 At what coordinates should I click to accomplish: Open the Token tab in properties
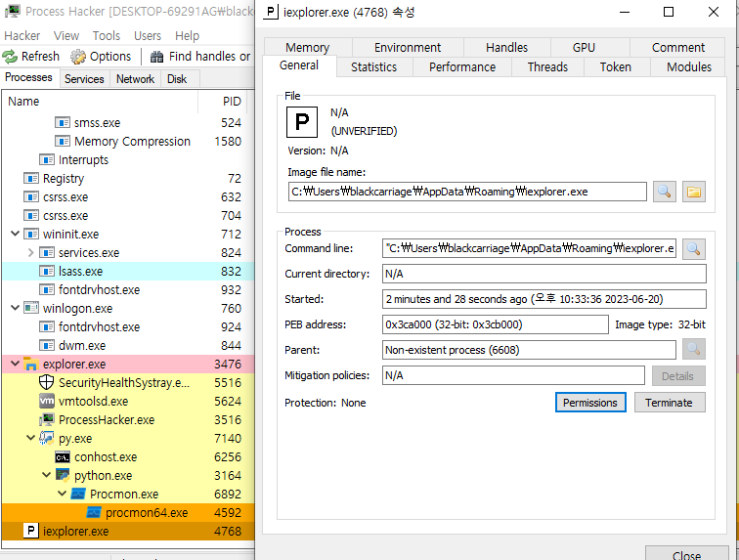tap(616, 66)
